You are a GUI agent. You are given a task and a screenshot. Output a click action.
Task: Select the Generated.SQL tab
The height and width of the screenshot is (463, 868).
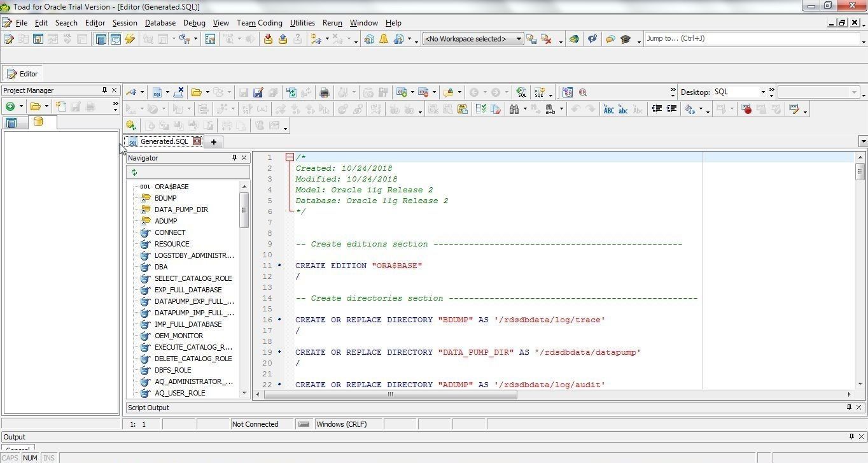[164, 141]
